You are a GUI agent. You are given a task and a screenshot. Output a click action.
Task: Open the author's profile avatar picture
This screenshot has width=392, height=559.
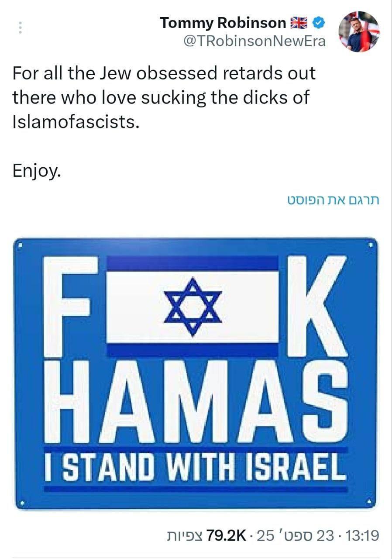pos(359,31)
